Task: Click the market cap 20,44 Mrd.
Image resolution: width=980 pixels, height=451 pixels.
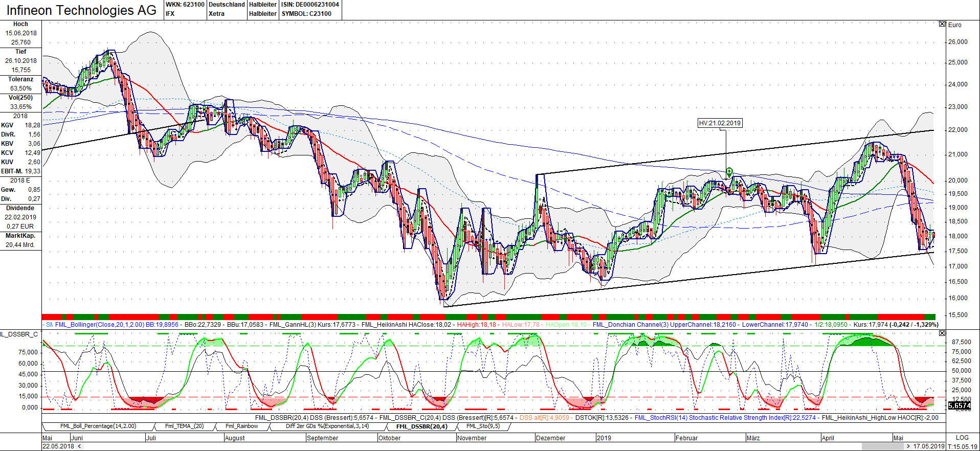Action: [20, 245]
